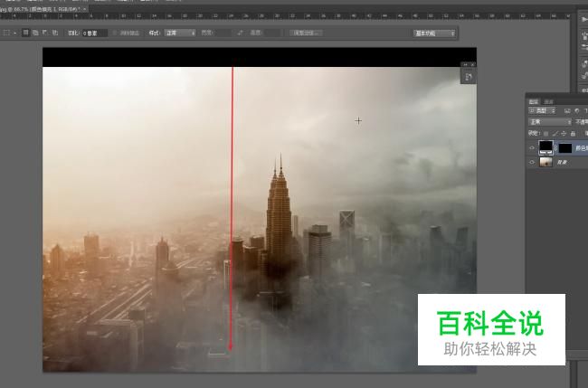This screenshot has height=388, width=588.
Task: Open the Style dropdown in options bar
Action: pyautogui.click(x=180, y=33)
